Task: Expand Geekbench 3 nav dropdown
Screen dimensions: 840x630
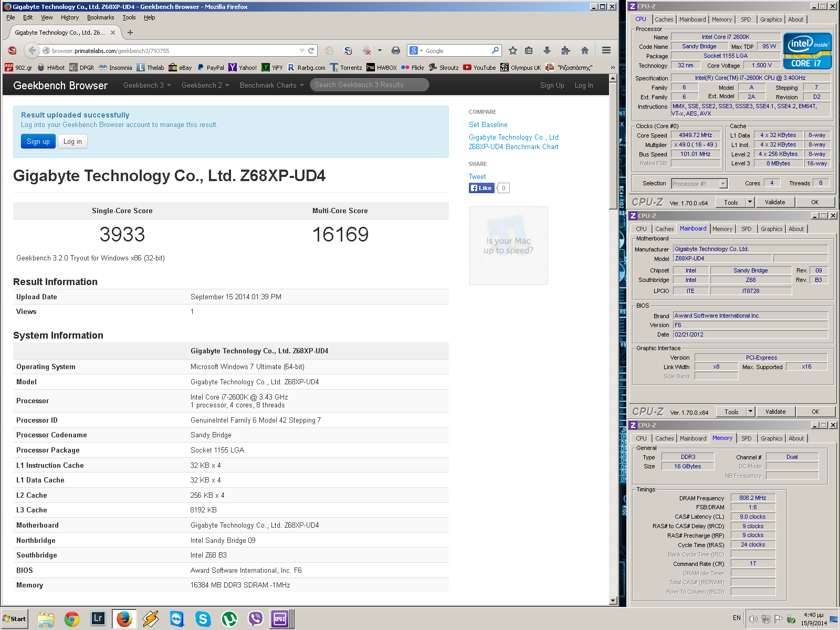Action: [x=147, y=85]
